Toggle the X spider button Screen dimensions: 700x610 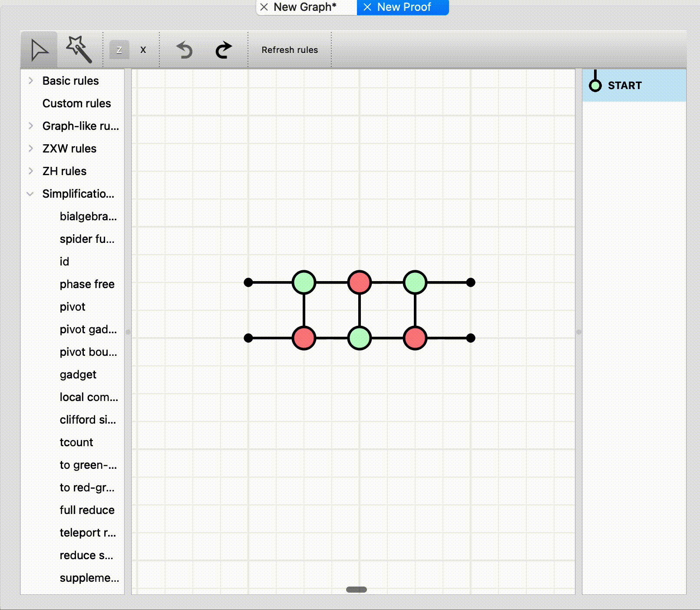143,50
